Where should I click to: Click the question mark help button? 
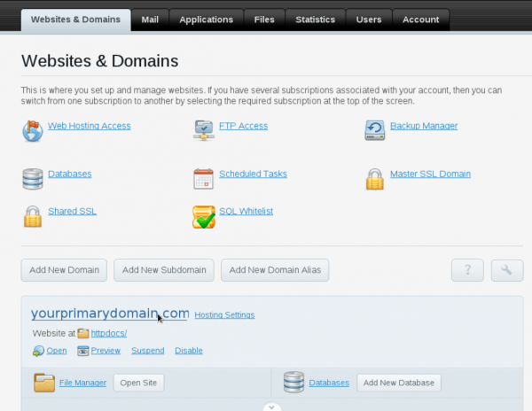click(x=468, y=270)
